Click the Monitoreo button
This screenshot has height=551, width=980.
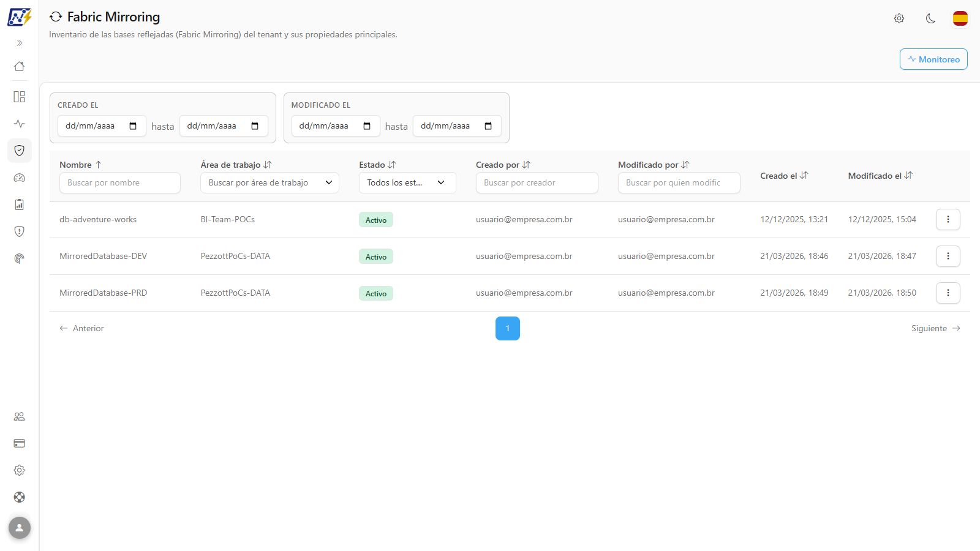[x=933, y=59]
